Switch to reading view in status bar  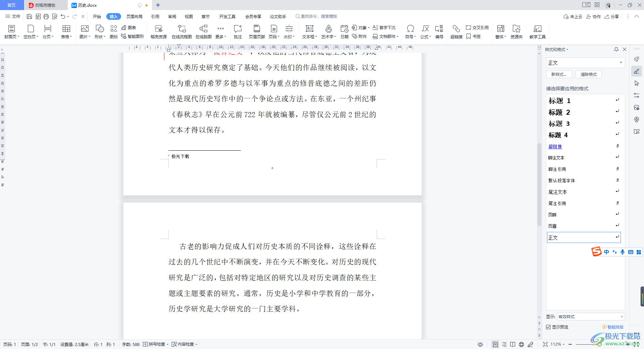(513, 344)
